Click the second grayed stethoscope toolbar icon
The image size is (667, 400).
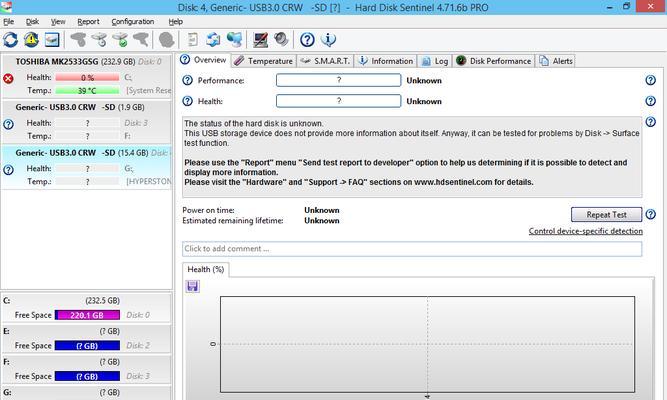coord(141,40)
